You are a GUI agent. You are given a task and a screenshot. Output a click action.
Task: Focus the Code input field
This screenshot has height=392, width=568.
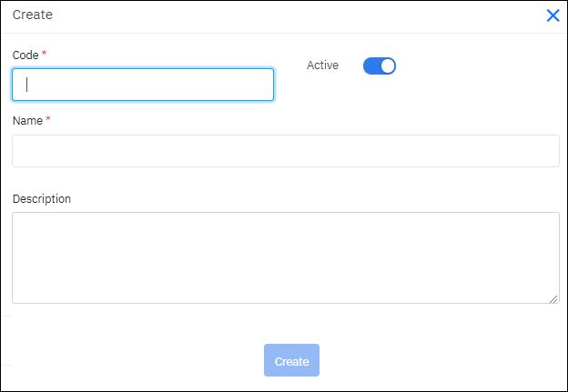[143, 85]
